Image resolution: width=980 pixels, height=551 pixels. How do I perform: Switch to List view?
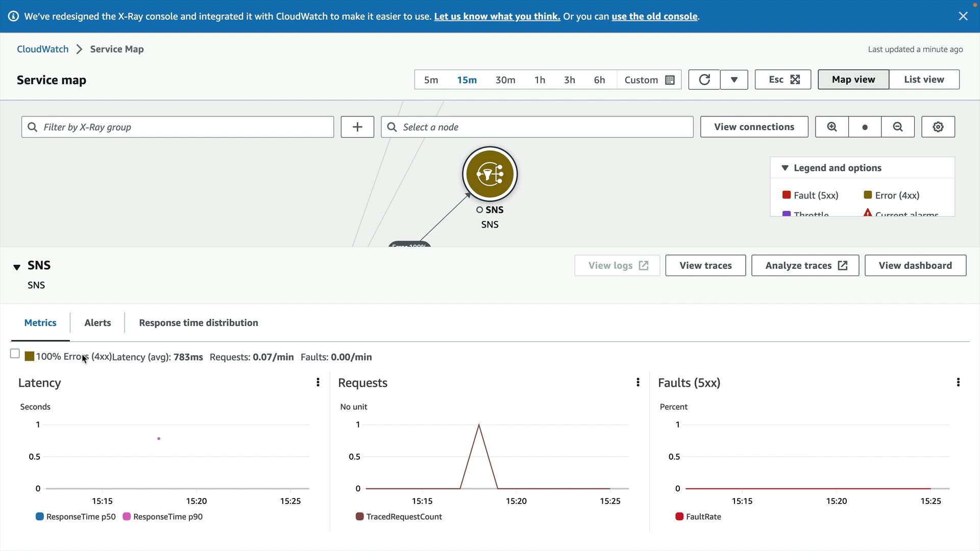coord(923,80)
